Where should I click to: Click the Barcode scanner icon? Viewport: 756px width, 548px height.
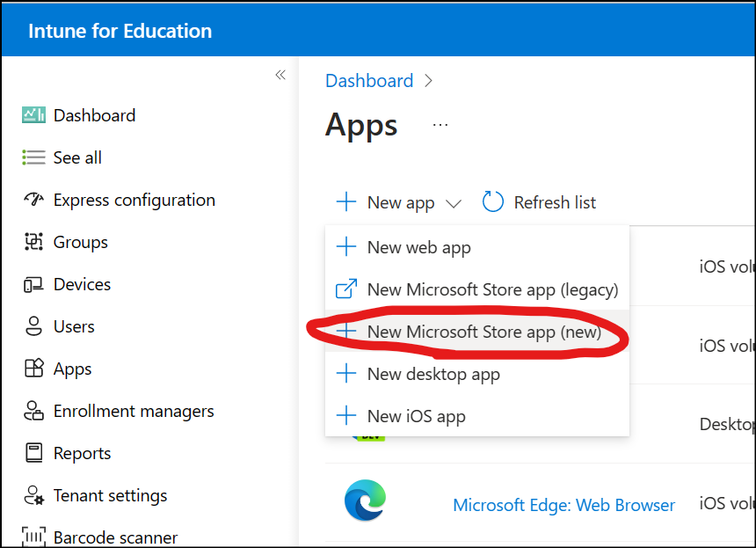click(33, 537)
